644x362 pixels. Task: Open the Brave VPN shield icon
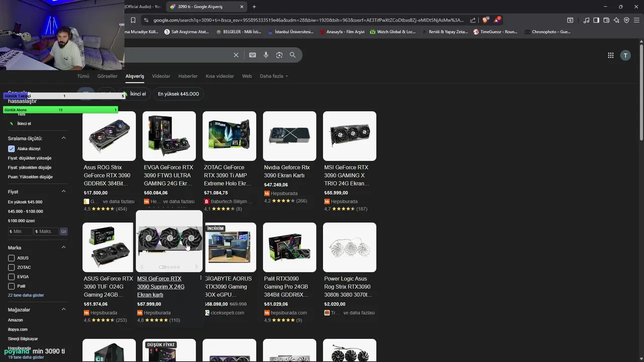pyautogui.click(x=626, y=20)
